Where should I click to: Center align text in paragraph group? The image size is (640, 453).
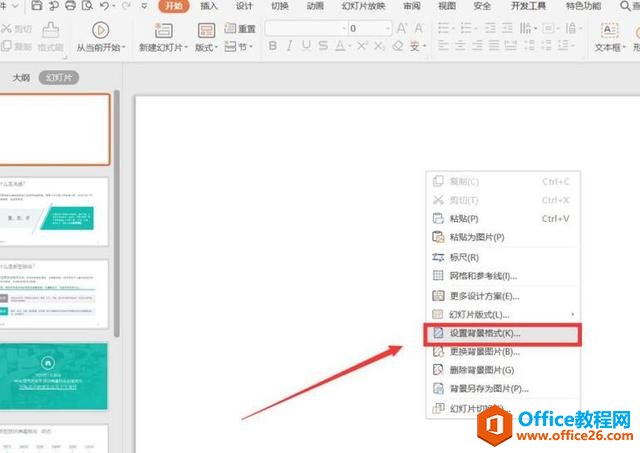coord(460,45)
